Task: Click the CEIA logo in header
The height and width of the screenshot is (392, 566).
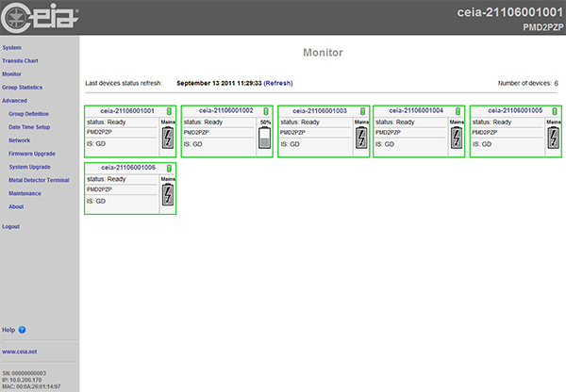Action: (40, 17)
